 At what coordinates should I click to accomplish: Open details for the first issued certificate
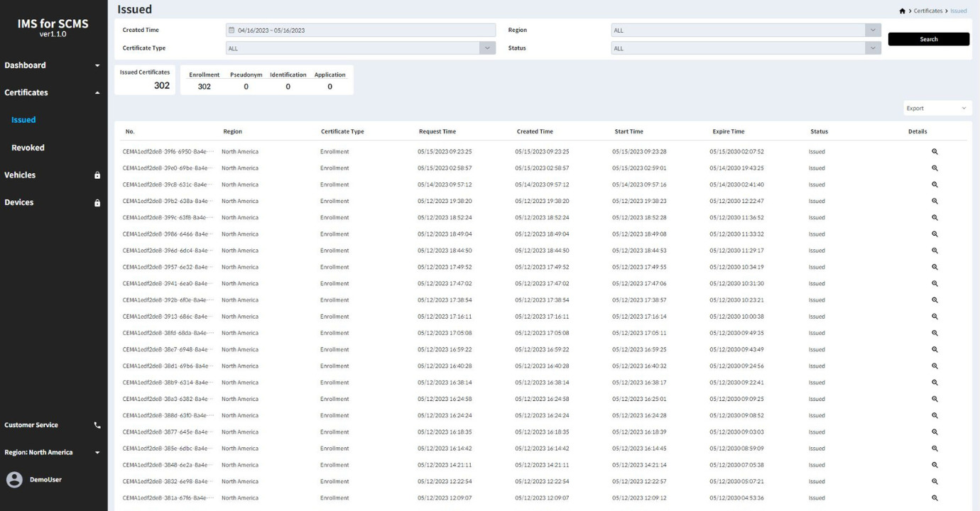pos(935,151)
